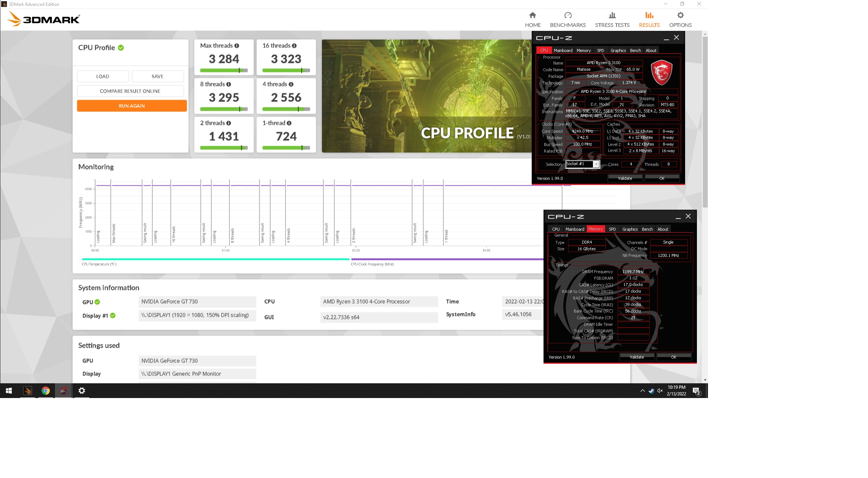Show info for 8 threads score
The height and width of the screenshot is (478, 868).
[229, 84]
